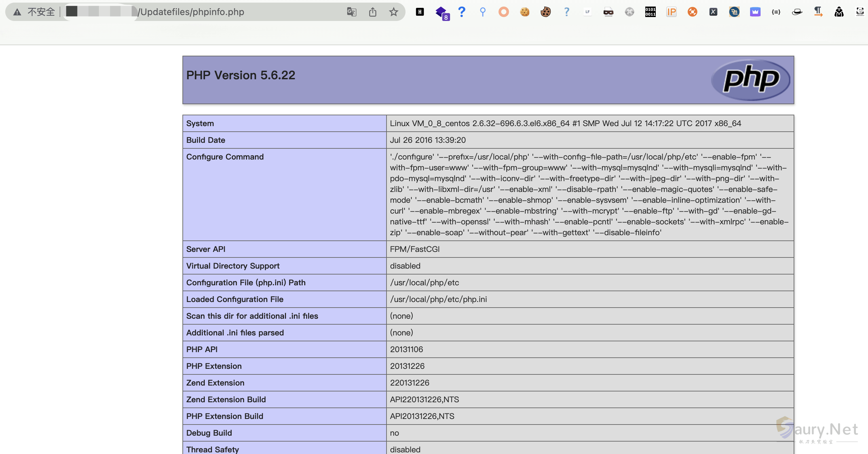Click the orange IP extension icon

pos(671,12)
